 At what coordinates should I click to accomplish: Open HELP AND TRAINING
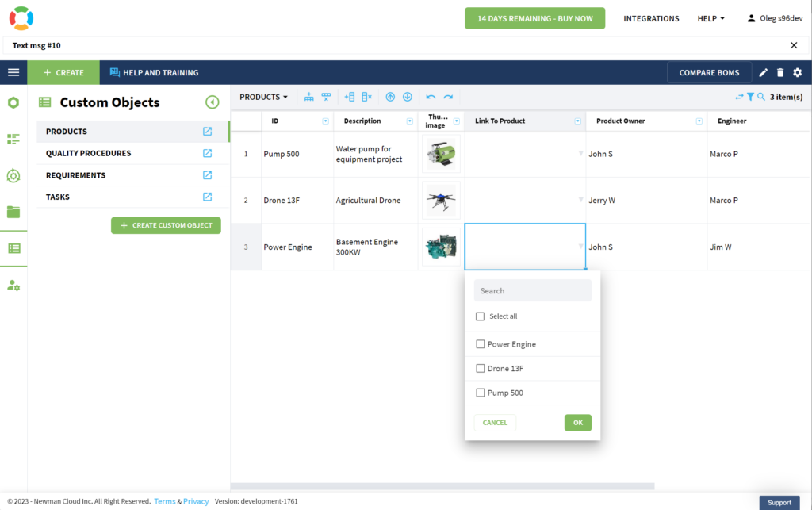[x=155, y=72]
